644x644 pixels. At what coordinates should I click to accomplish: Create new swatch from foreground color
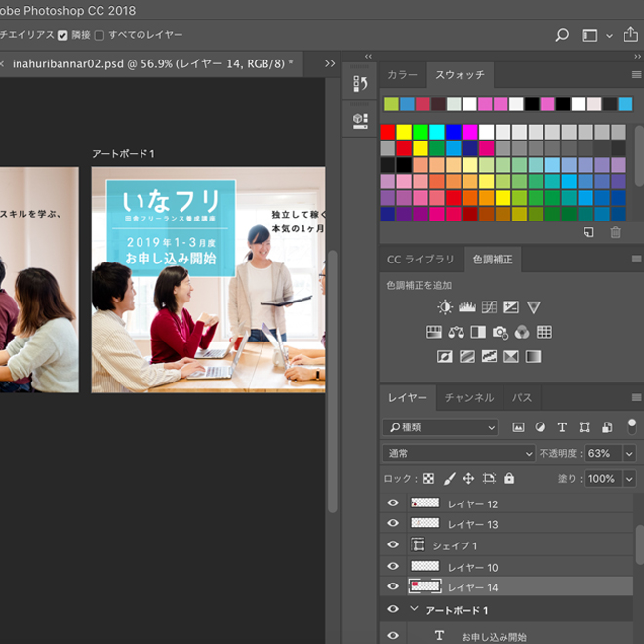[588, 232]
